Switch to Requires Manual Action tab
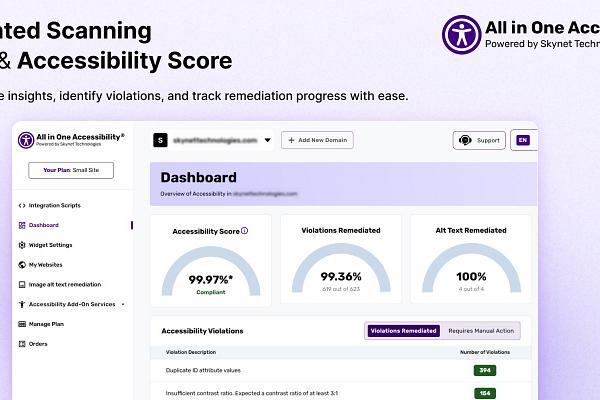The height and width of the screenshot is (400, 600). point(481,331)
